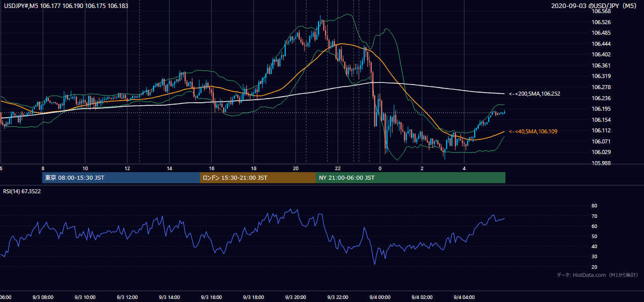Image resolution: width=644 pixels, height=302 pixels.
Task: Click hour label 18 on price chart axis
Action: coord(254,168)
